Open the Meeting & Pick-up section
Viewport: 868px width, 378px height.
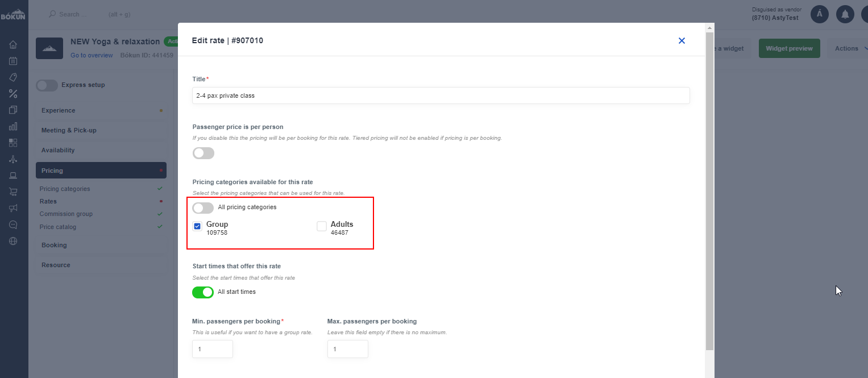(101, 130)
